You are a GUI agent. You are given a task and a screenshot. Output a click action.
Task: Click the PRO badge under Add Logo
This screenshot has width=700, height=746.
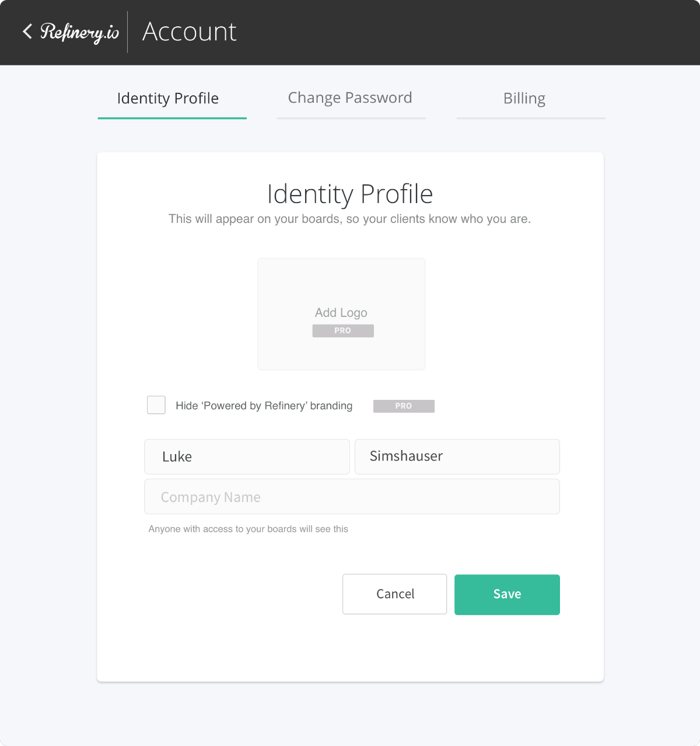tap(343, 331)
